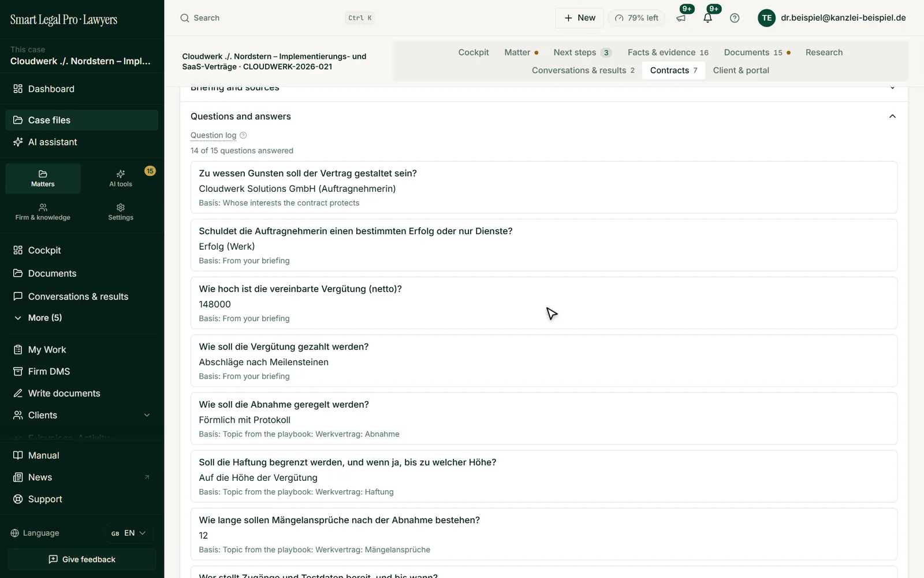924x578 pixels.
Task: Open Firm DMS in sidebar
Action: [81, 372]
